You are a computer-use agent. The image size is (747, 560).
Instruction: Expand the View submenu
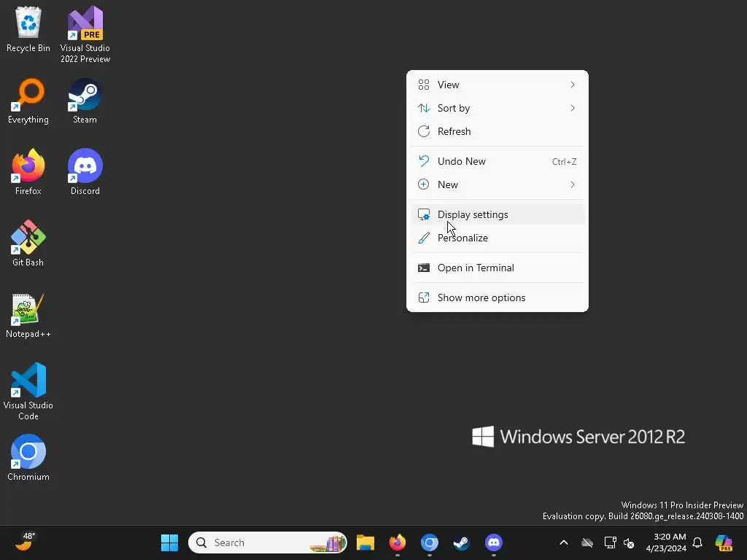coord(498,85)
